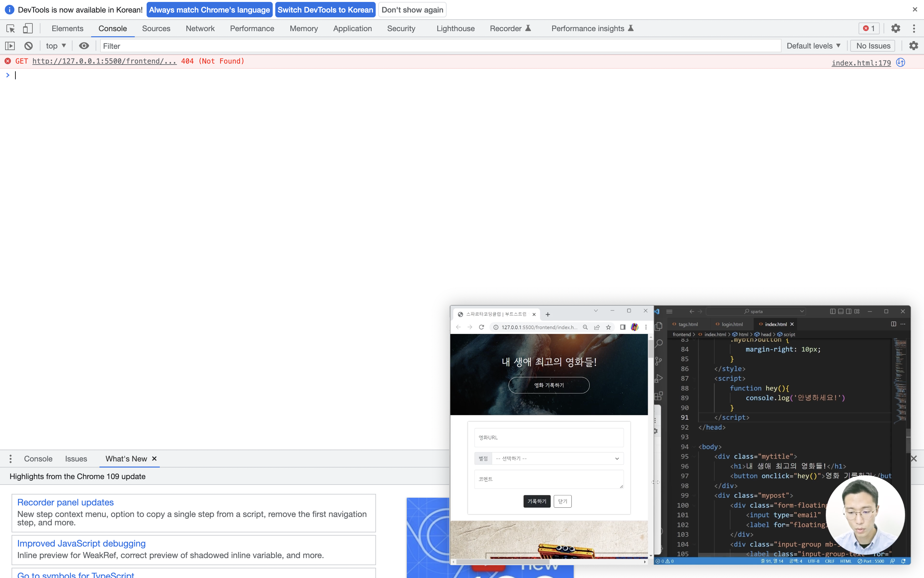
Task: Click the zoom magnifier in the address bar
Action: [x=585, y=327]
